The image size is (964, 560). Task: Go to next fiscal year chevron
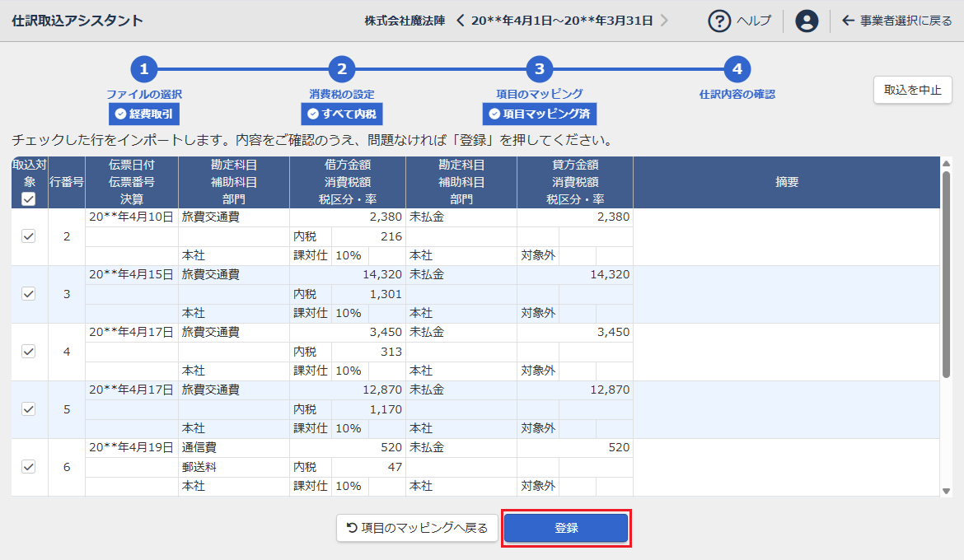(664, 21)
